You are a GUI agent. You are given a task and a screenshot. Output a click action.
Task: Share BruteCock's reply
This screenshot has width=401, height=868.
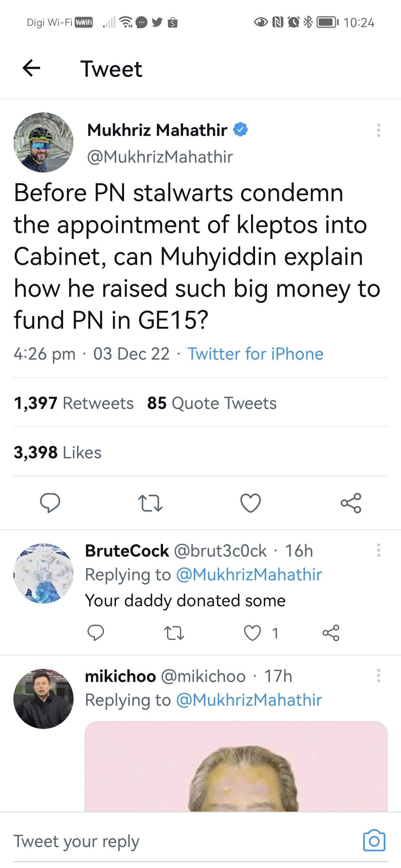click(331, 633)
